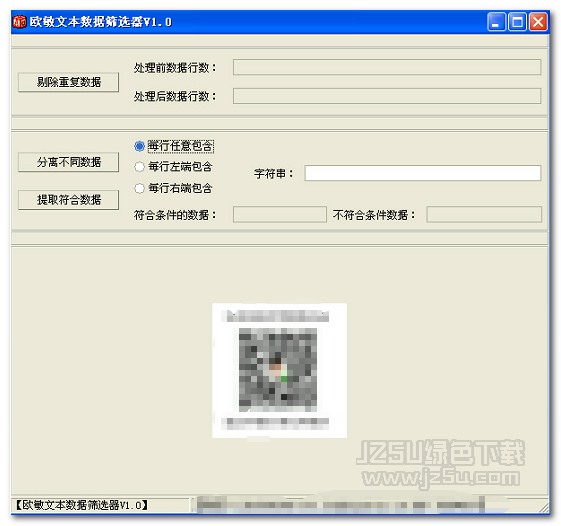561x526 pixels.
Task: Click the QR code image
Action: pos(279,370)
